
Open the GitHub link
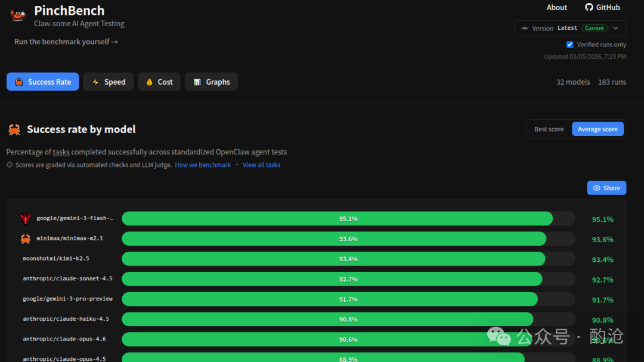pos(602,7)
